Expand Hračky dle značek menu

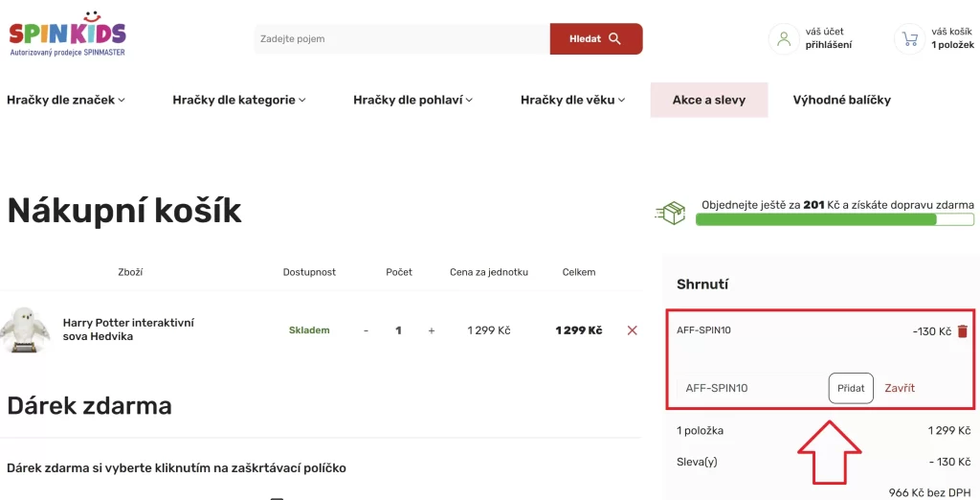66,100
